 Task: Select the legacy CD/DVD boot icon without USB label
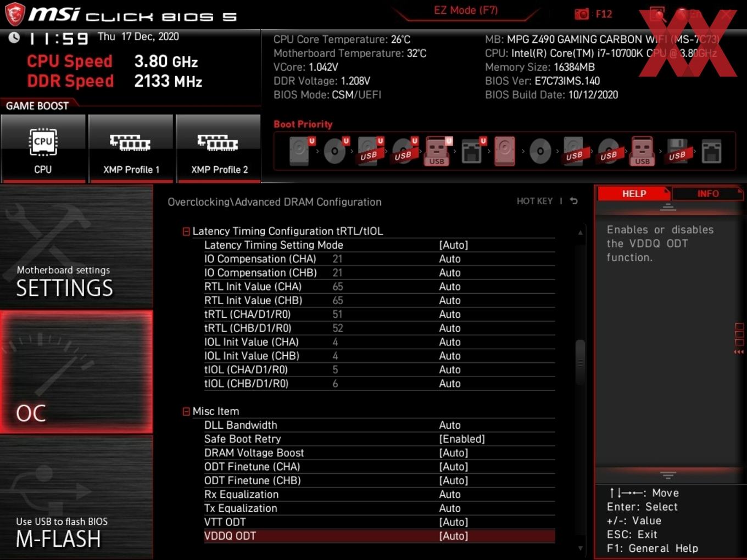[x=540, y=151]
